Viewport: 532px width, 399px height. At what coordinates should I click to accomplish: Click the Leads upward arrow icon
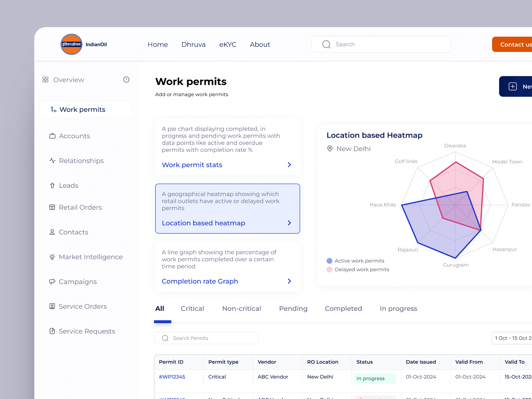pyautogui.click(x=52, y=185)
